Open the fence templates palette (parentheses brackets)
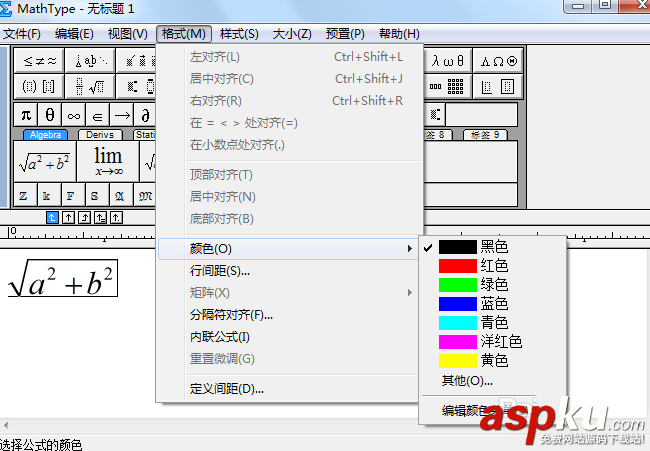Screen dimensions: 650x451 click(x=39, y=86)
